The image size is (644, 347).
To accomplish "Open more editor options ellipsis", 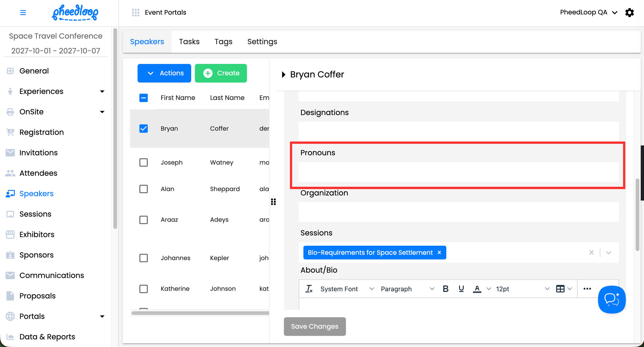I will click(x=587, y=289).
